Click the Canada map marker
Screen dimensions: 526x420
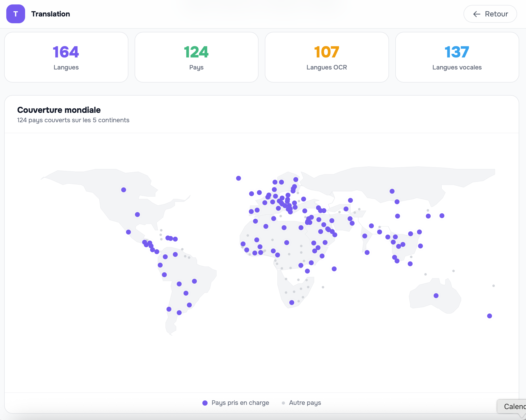124,190
